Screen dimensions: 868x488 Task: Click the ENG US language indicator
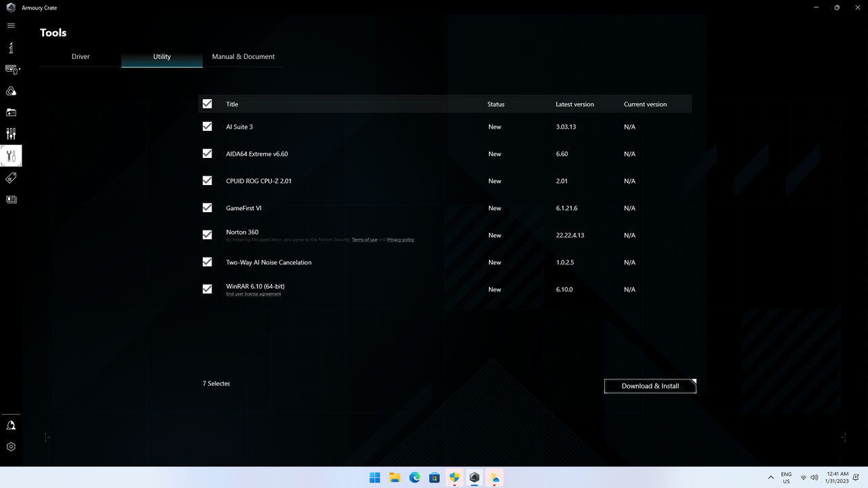tap(786, 478)
